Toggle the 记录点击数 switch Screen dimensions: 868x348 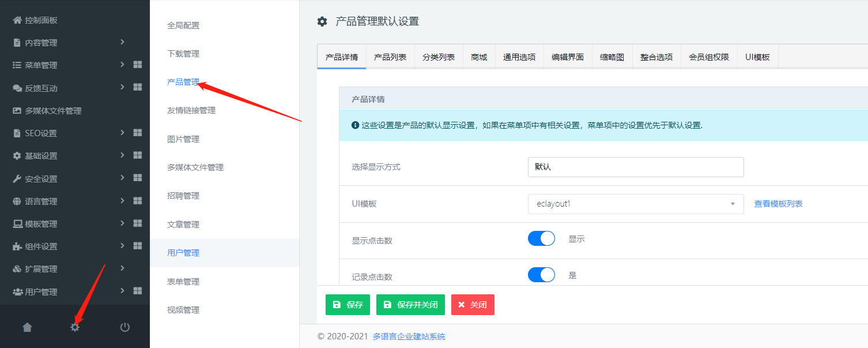pyautogui.click(x=541, y=275)
